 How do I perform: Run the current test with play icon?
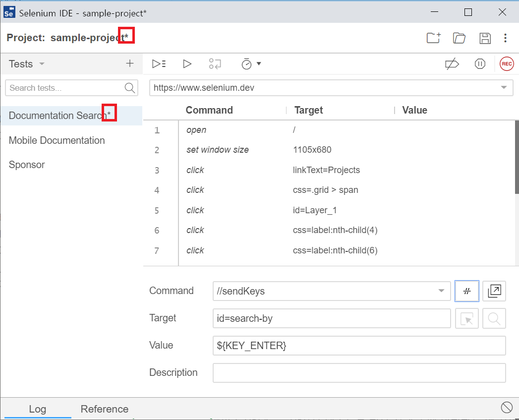click(187, 63)
